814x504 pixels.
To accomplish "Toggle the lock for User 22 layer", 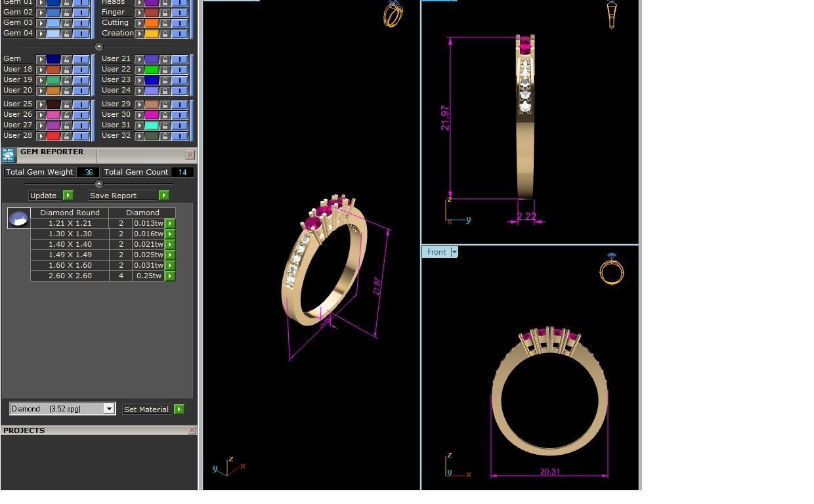I will click(165, 70).
